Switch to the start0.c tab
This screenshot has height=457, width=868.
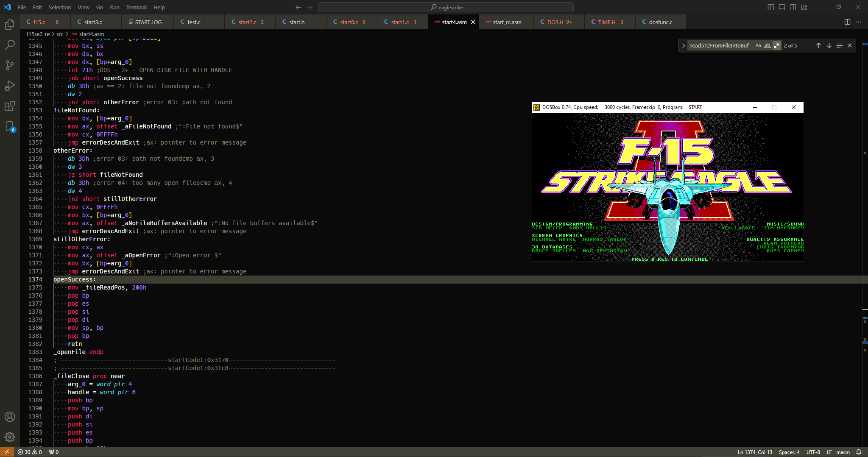coord(352,22)
